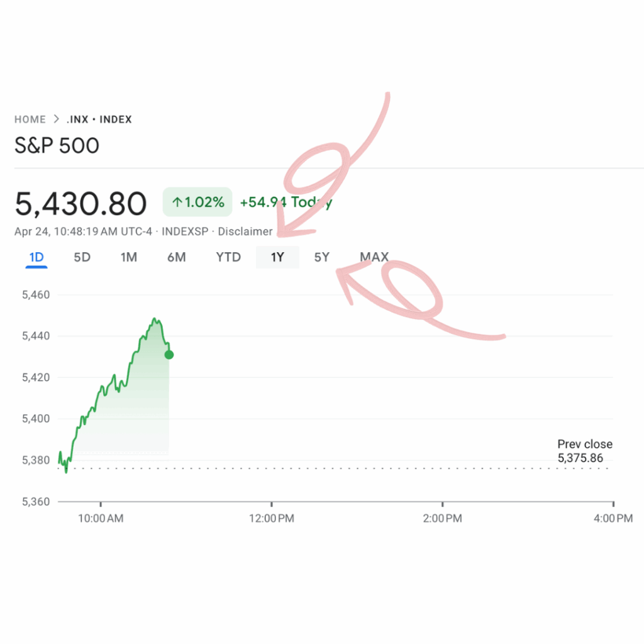Open the Disclaimer link

pos(245,231)
